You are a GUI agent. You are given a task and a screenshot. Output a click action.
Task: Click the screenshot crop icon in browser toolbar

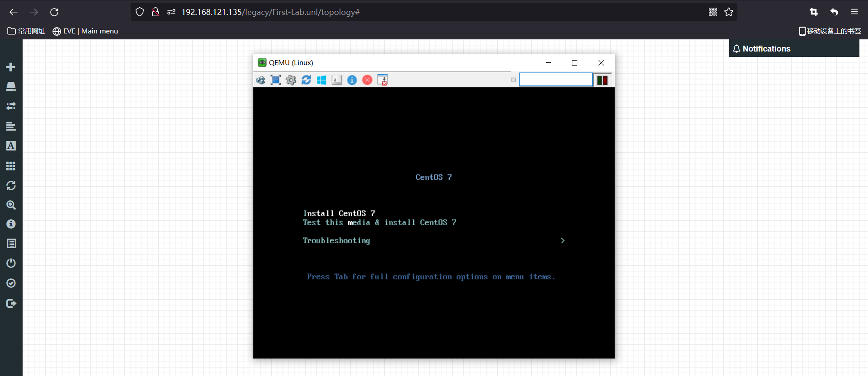click(814, 12)
